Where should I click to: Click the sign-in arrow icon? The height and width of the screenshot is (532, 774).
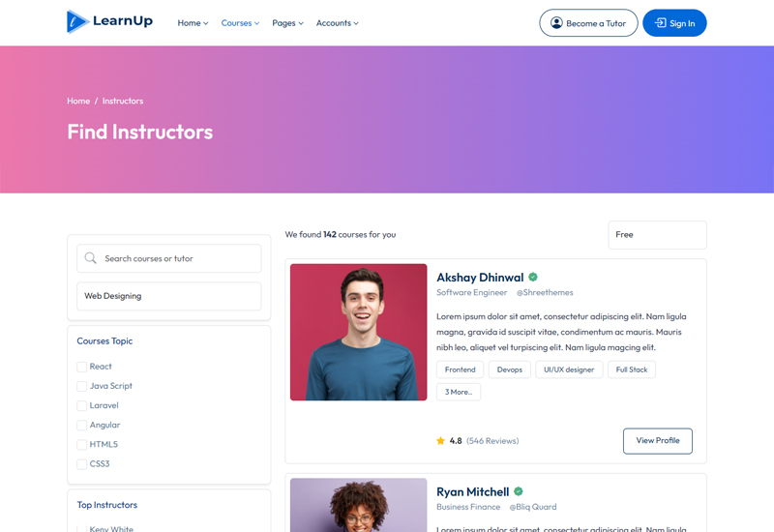pyautogui.click(x=660, y=23)
